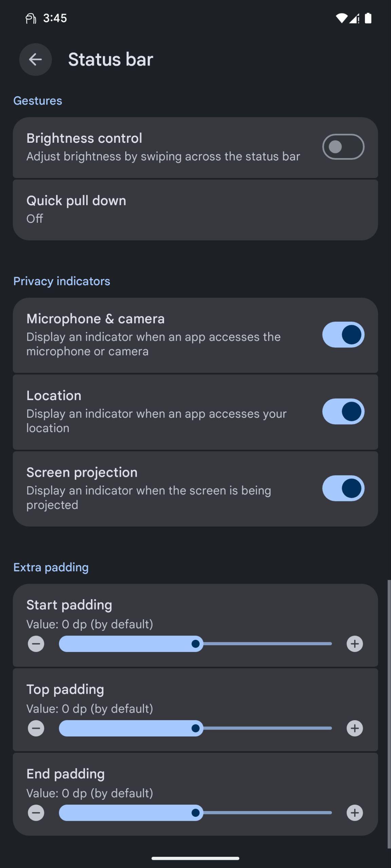The image size is (391, 868).
Task: Increase Top padding with plus icon
Action: pyautogui.click(x=355, y=728)
